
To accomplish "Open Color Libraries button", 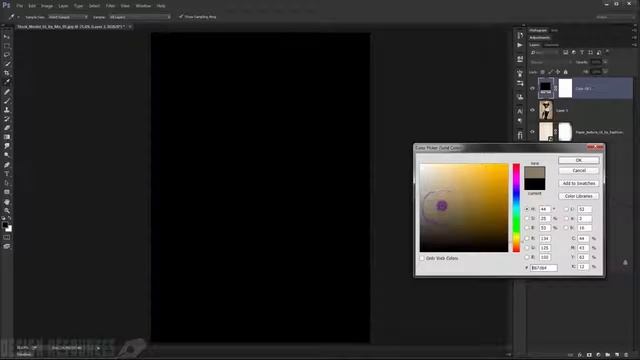I will coord(578,196).
